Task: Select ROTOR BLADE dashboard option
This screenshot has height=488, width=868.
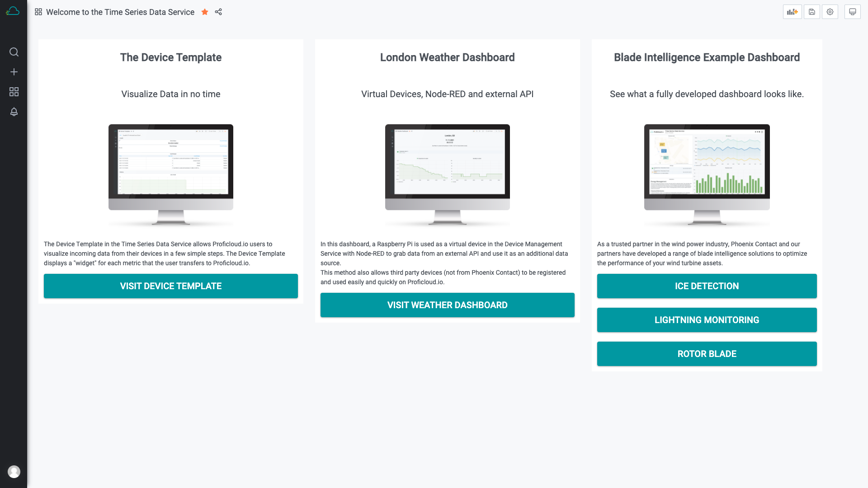Action: 707,354
